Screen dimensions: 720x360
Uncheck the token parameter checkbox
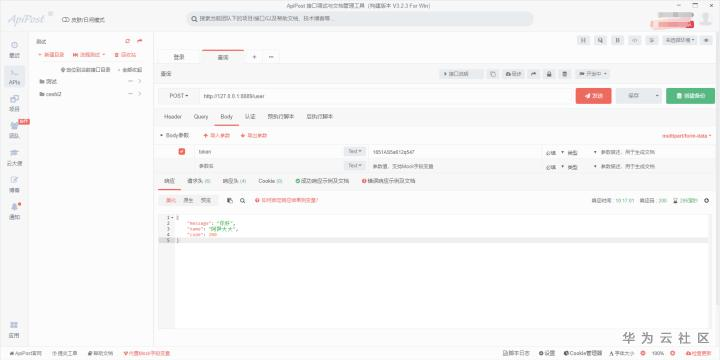pos(182,152)
